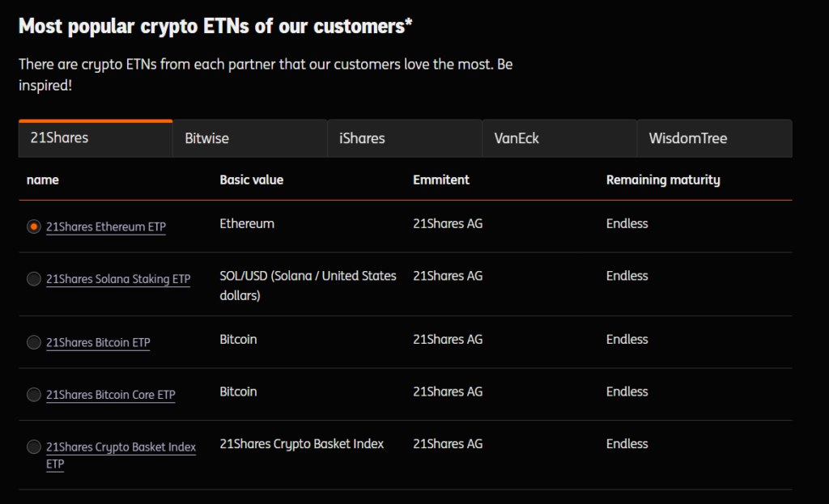Click the "Emmitent" column header
The image size is (829, 504).
[441, 180]
